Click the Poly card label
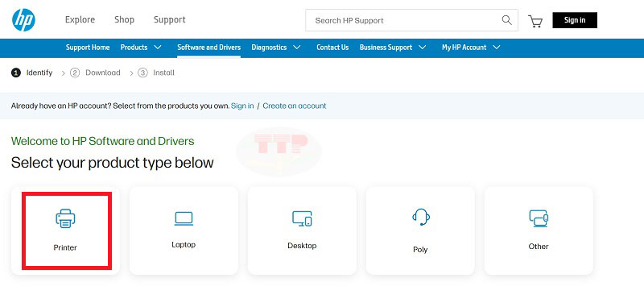Image resolution: width=644 pixels, height=303 pixels. click(x=420, y=249)
